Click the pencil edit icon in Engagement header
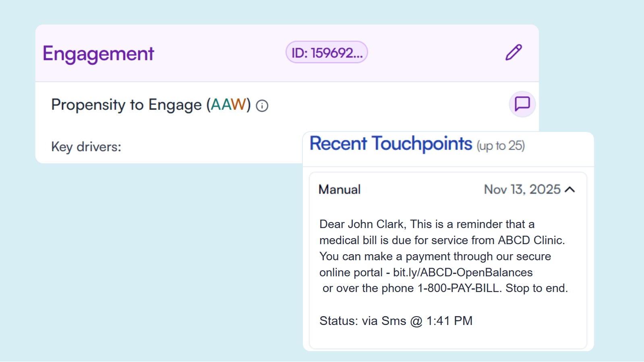This screenshot has width=644, height=362. 514,53
